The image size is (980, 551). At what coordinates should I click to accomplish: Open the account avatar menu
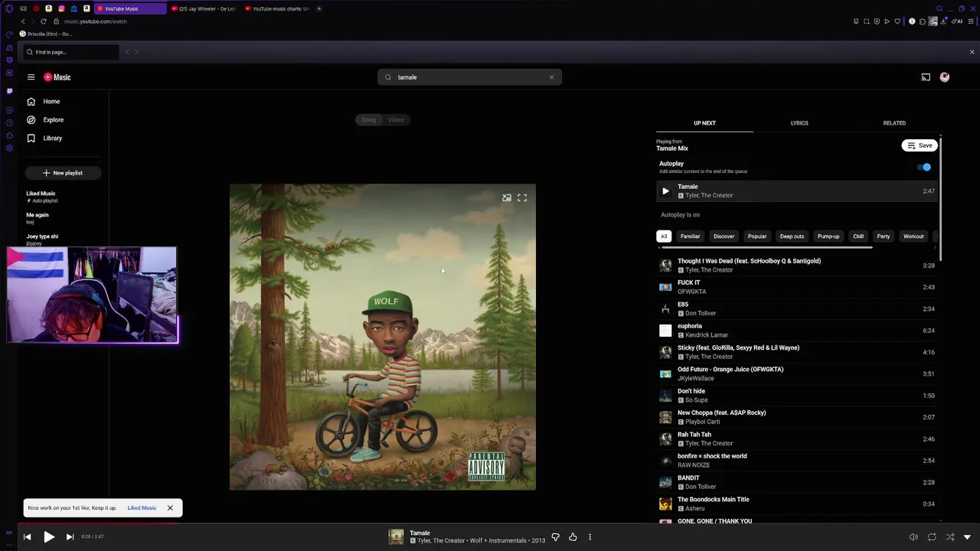pos(945,77)
